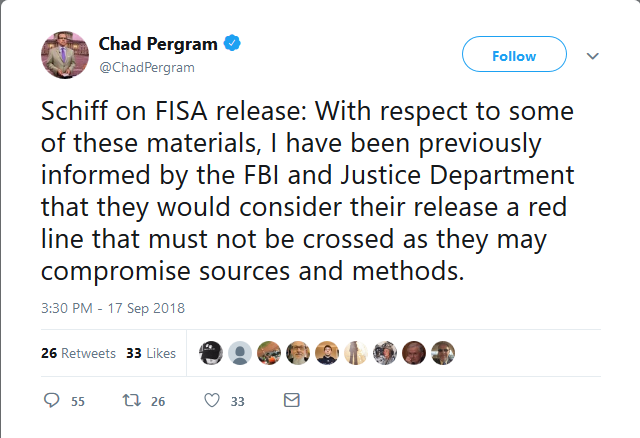Viewport: 640px width, 438px height.
Task: Click the tweet body text
Action: [308, 191]
